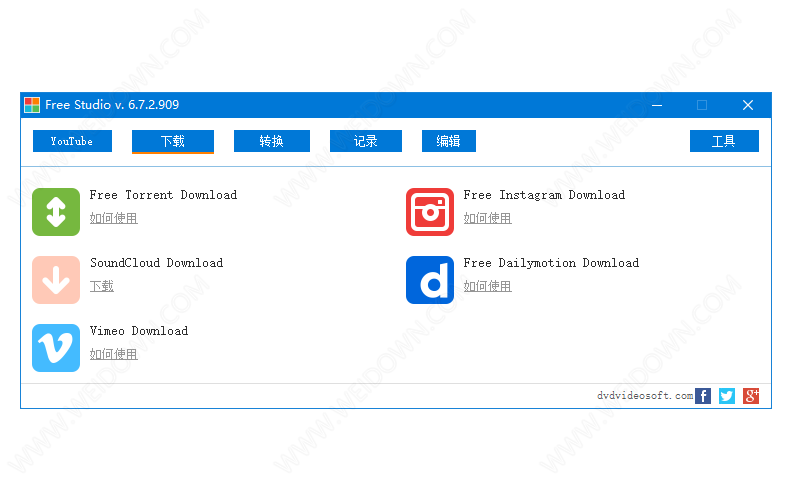Screen dimensions: 790x500
Task: Open the 记录 tab
Action: click(x=366, y=141)
